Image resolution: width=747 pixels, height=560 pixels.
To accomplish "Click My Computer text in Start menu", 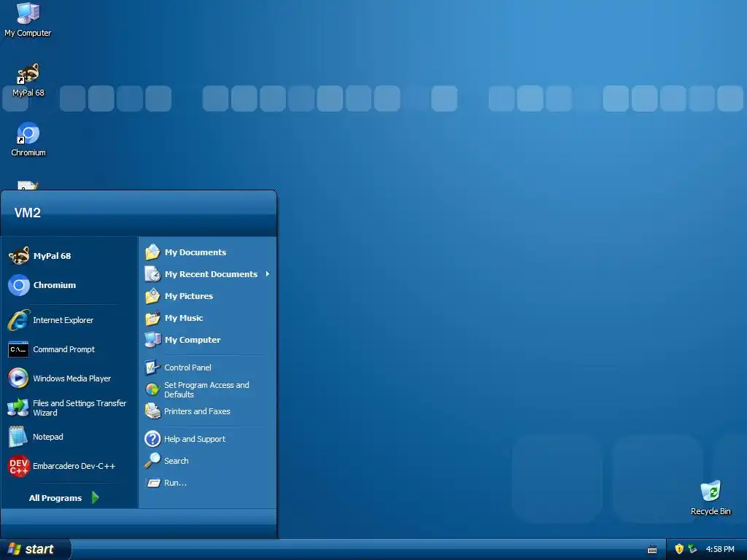I will pos(193,340).
